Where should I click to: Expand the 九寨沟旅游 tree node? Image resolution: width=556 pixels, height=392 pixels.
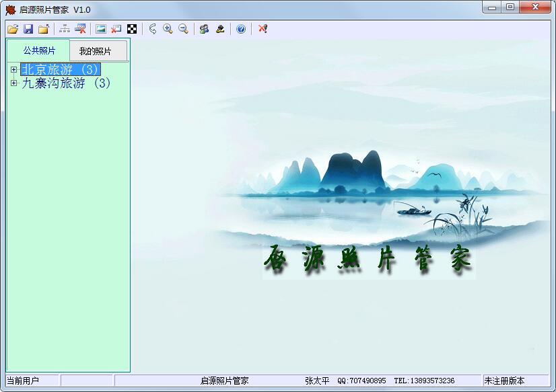click(13, 83)
